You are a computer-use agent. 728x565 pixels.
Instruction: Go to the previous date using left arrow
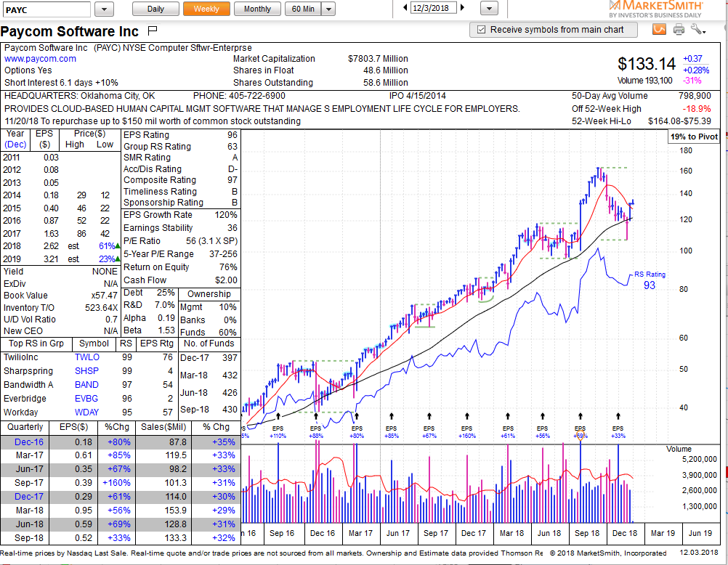tap(405, 7)
